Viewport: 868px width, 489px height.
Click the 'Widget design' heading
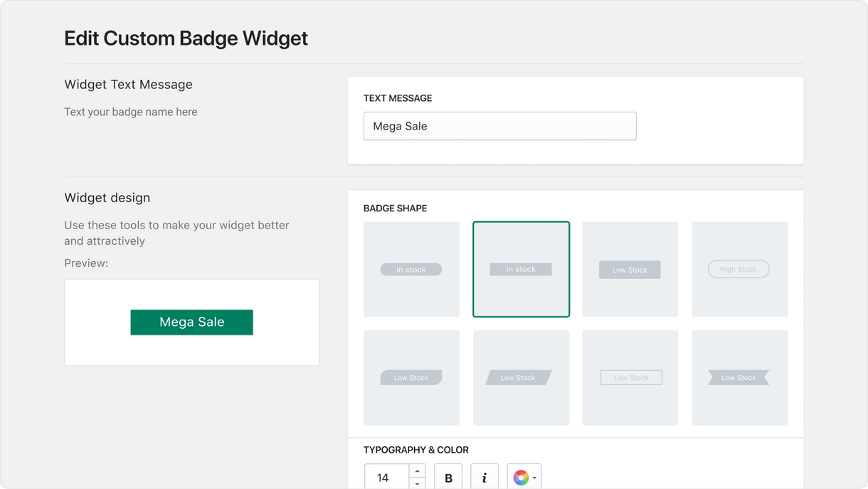tap(107, 198)
